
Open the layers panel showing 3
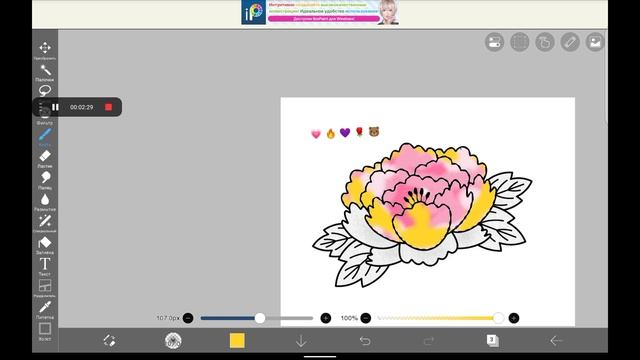coord(493,340)
